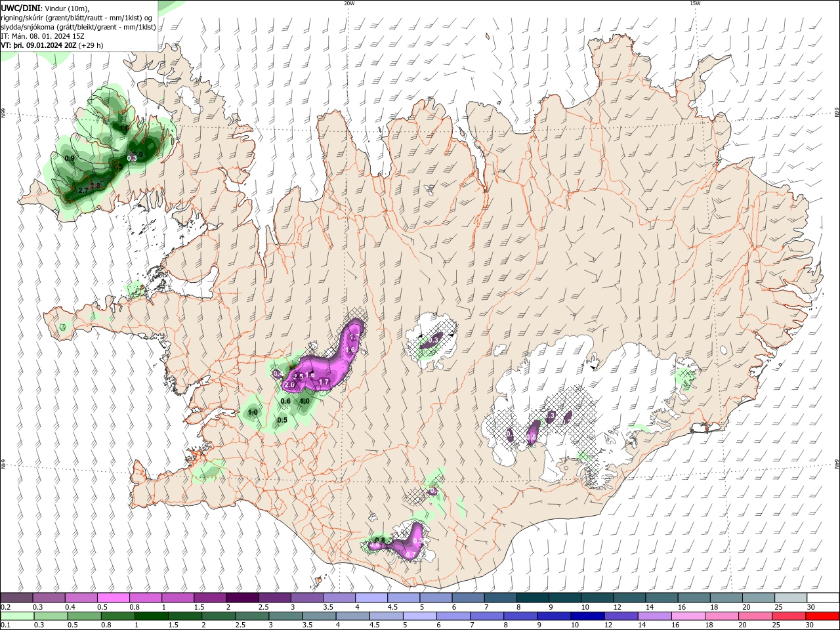Click the 'VT: þri. 09.01.2024 20Z' valid time
The image size is (840, 630).
coord(39,45)
